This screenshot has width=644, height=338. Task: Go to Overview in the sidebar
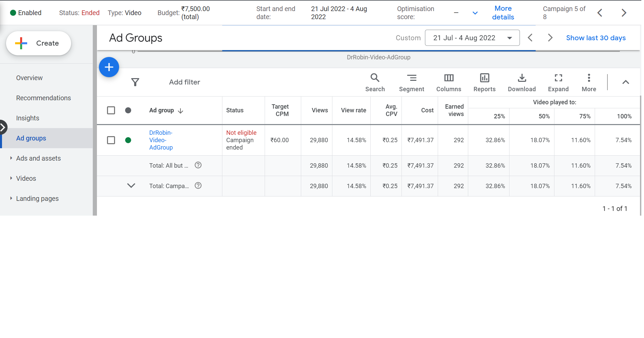click(x=30, y=78)
